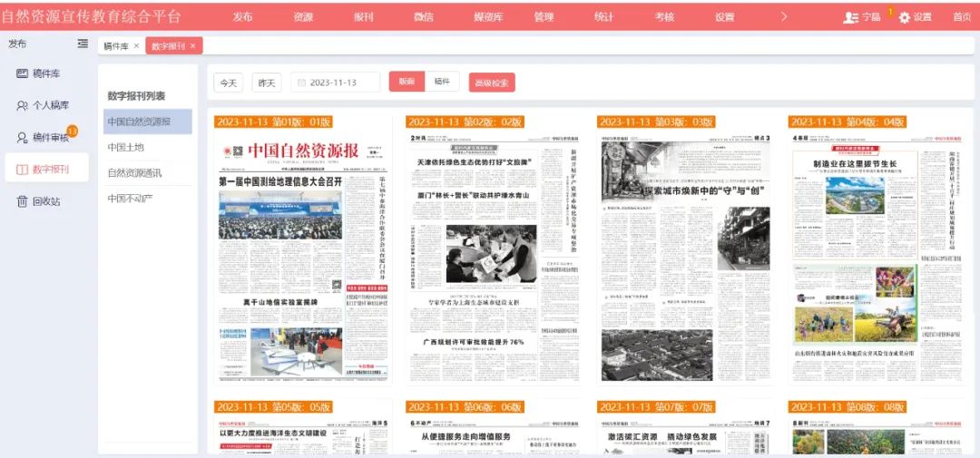The width and height of the screenshot is (980, 458).
Task: Select 中国土地 in the newspaper list
Action: pos(126,147)
